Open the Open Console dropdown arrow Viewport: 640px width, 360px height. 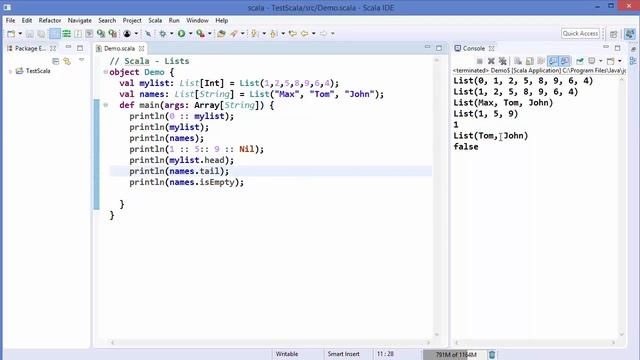620,61
